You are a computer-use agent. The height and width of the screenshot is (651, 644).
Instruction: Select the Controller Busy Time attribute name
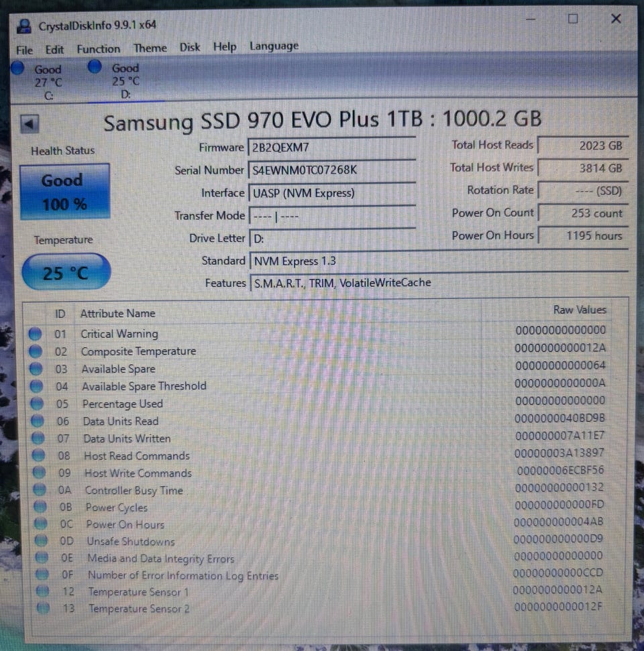[x=133, y=490]
